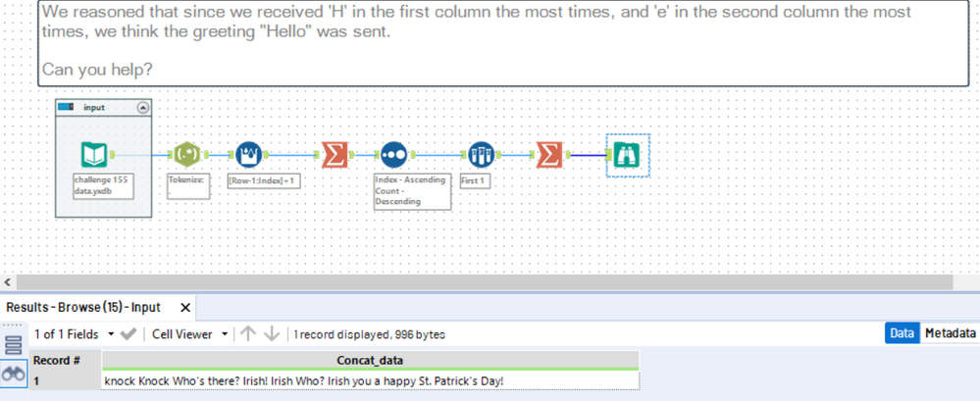Viewport: 980px width, 401px height.
Task: Click the Sample First 1 tool
Action: click(480, 155)
